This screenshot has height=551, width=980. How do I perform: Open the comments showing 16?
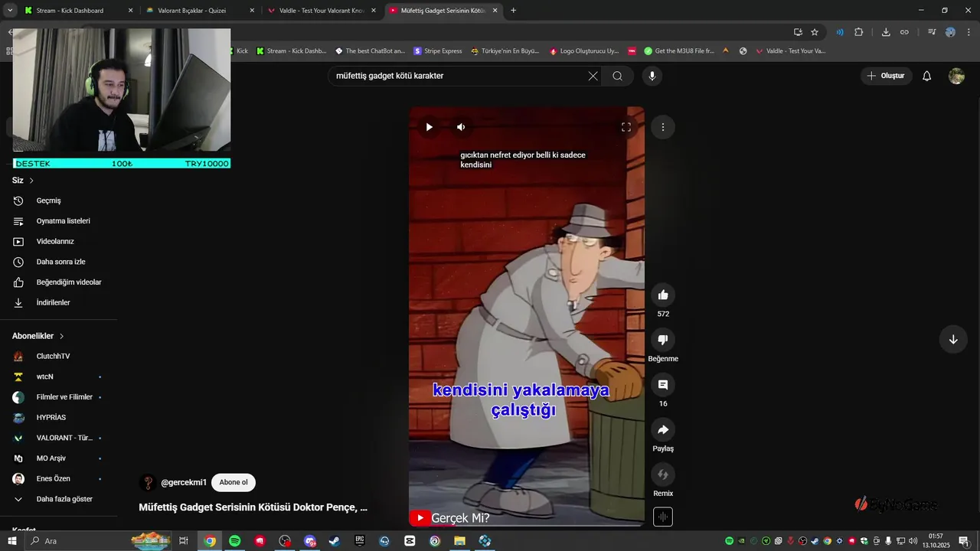tap(663, 384)
